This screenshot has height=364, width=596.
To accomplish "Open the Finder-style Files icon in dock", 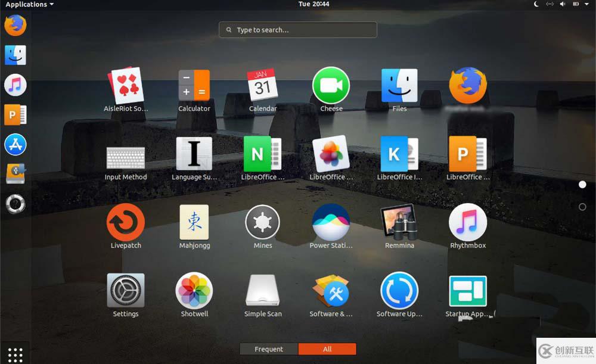I will [15, 55].
